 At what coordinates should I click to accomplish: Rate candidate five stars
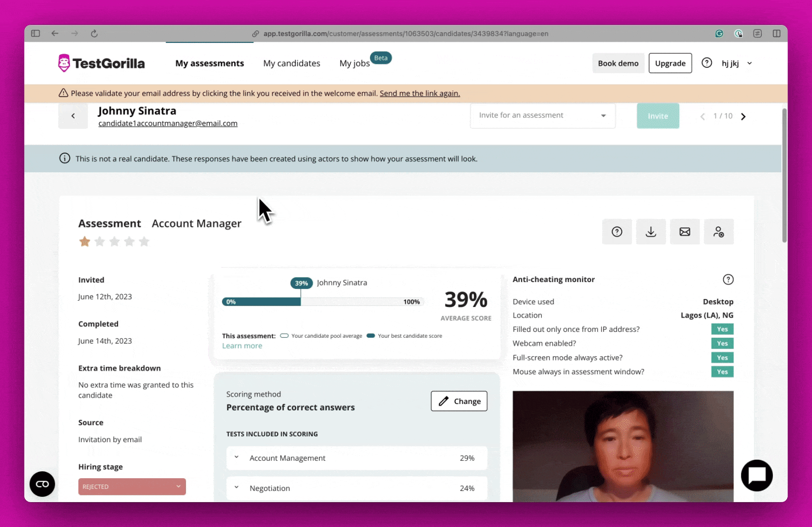tap(144, 242)
